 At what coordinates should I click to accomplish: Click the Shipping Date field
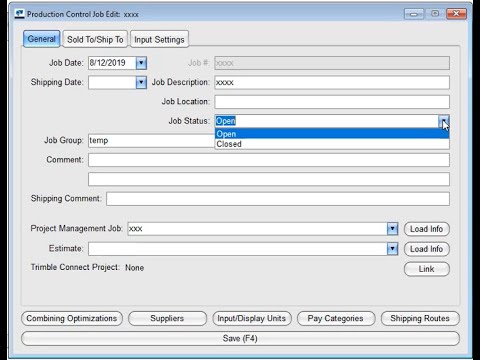(112, 82)
